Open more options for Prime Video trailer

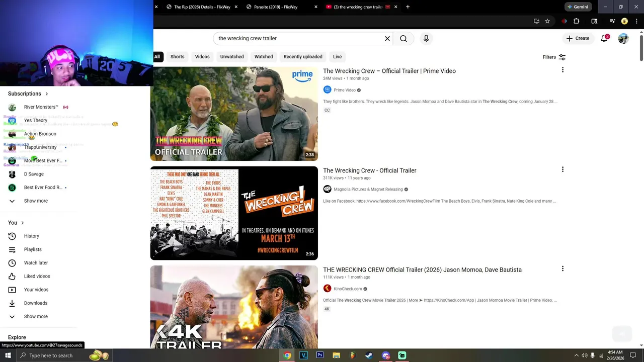pos(562,70)
